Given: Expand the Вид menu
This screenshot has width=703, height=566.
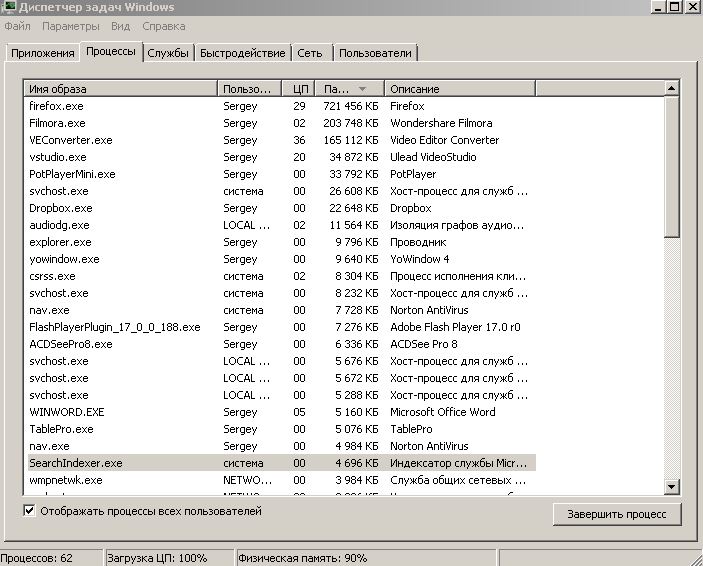Looking at the screenshot, I should [x=121, y=26].
